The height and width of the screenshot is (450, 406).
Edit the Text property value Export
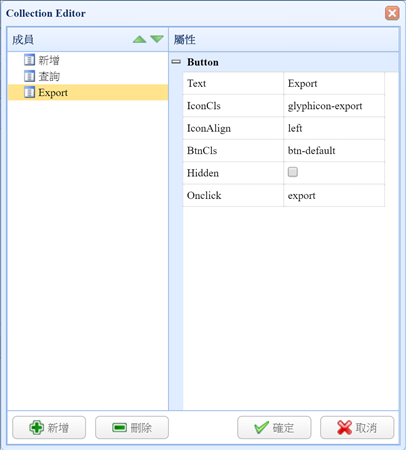[x=334, y=83]
